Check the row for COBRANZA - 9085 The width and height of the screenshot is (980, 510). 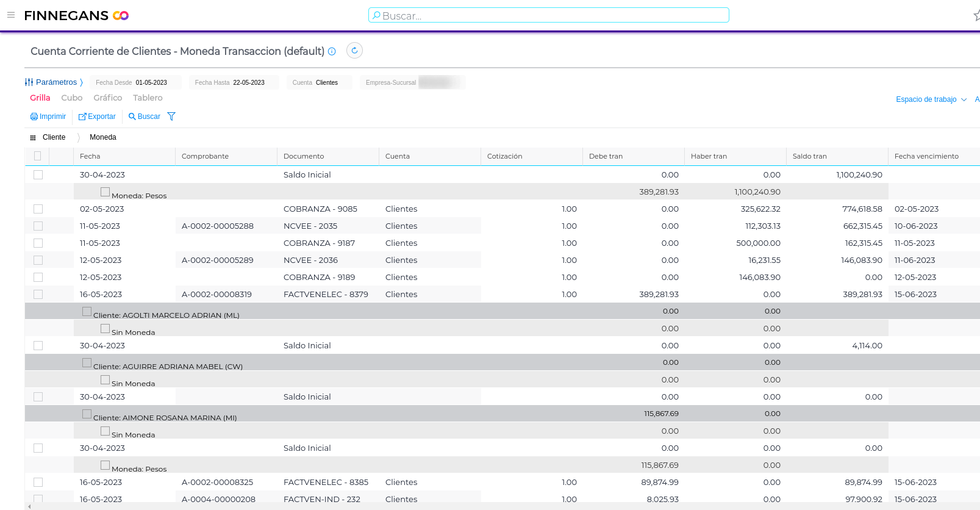38,209
